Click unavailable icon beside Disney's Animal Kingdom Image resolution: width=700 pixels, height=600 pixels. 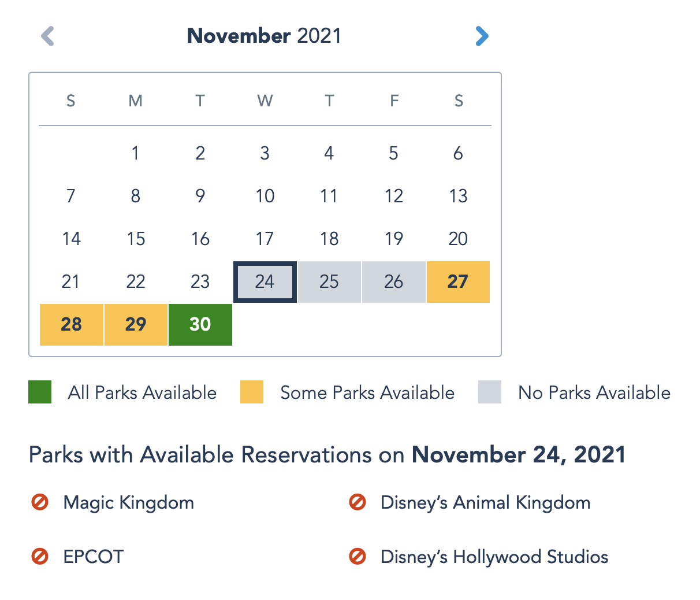pos(358,502)
